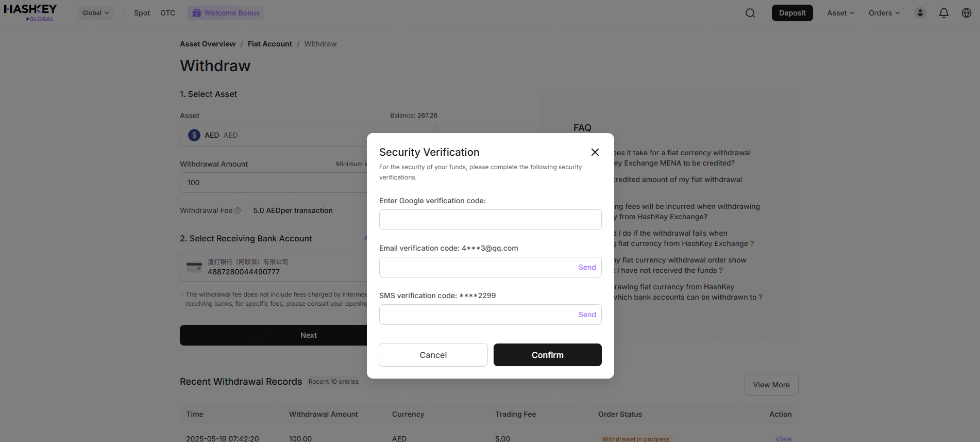The width and height of the screenshot is (980, 442).
Task: Send the SMS verification code
Action: pos(587,315)
